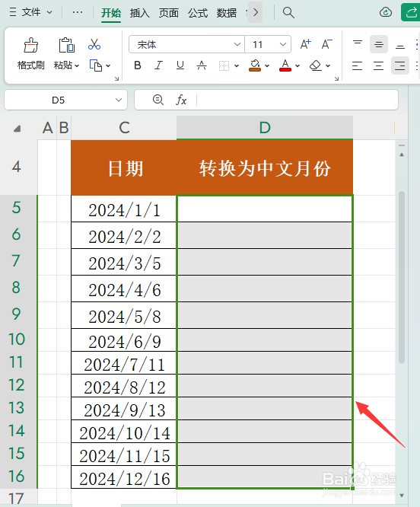Image resolution: width=420 pixels, height=507 pixels.
Task: Click the cell 2024/1/1
Action: (x=124, y=209)
